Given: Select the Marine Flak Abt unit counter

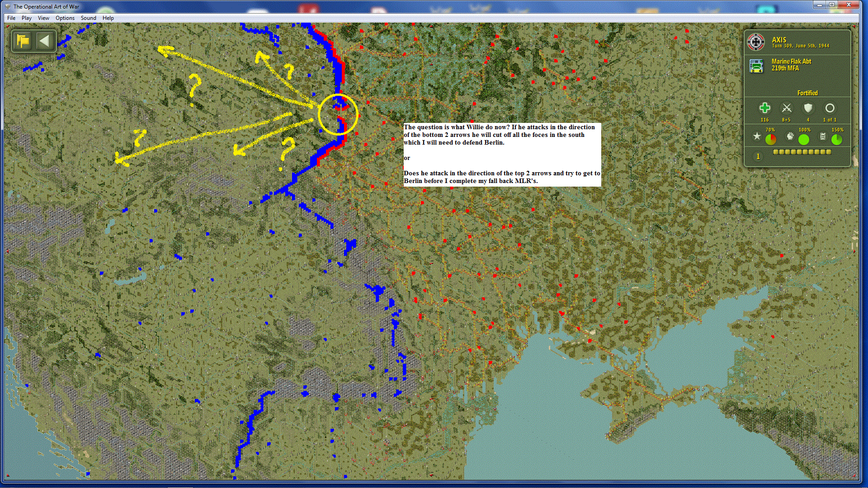Looking at the screenshot, I should click(x=756, y=66).
